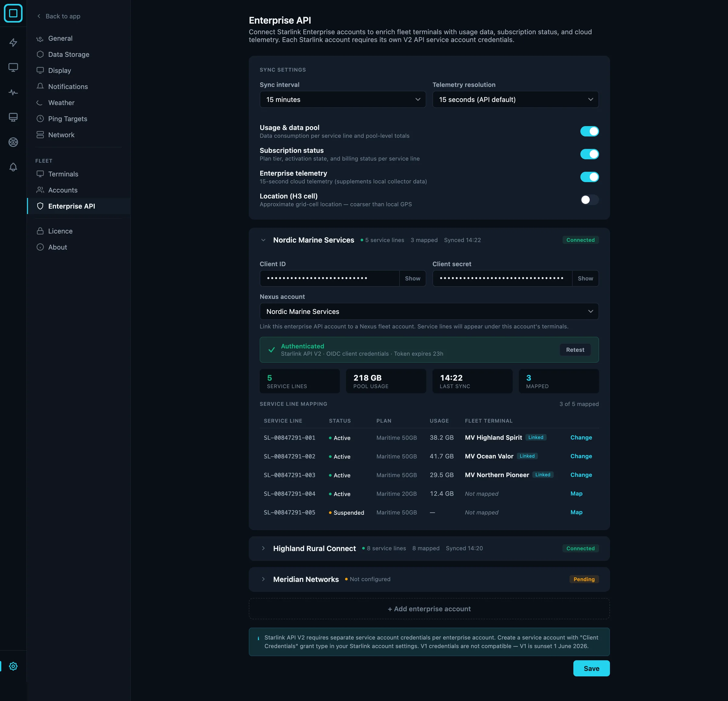This screenshot has width=728, height=701.
Task: Open the Sync interval dropdown
Action: click(342, 99)
